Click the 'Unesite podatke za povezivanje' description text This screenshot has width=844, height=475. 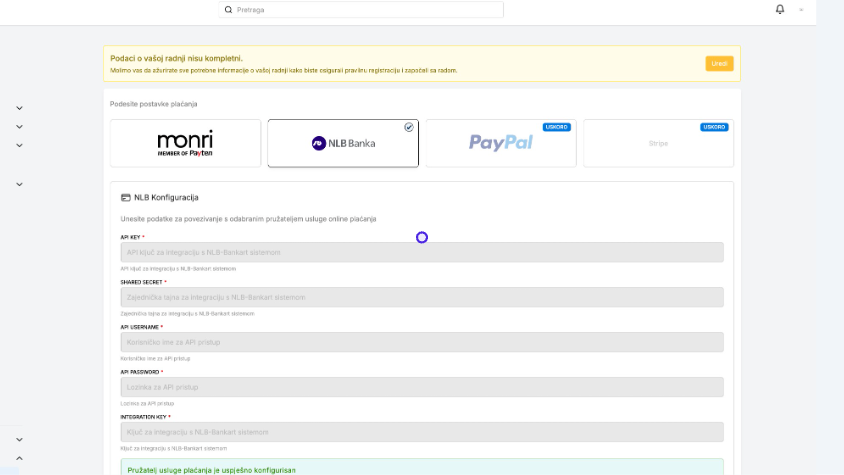pos(248,219)
